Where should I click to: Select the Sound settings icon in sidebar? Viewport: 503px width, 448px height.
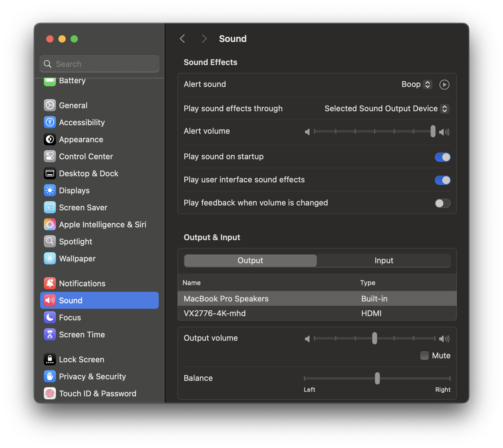[x=50, y=300]
